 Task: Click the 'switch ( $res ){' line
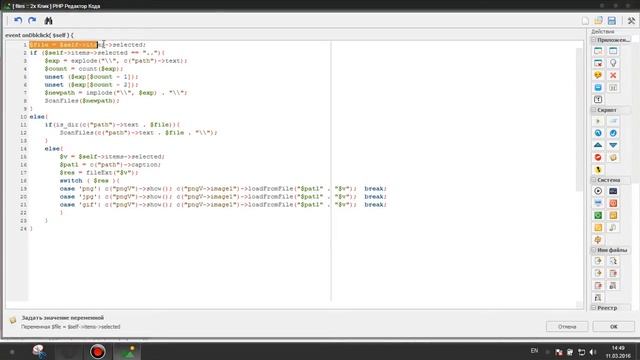point(89,181)
